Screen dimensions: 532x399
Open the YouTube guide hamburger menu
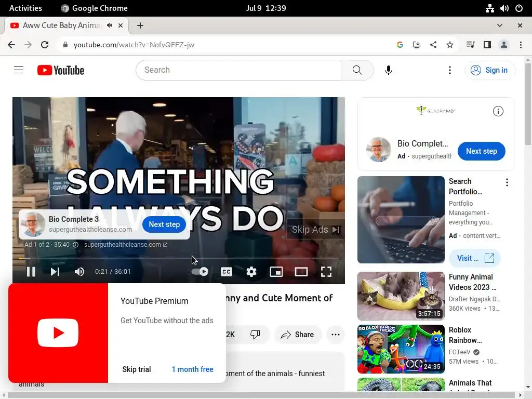(19, 70)
